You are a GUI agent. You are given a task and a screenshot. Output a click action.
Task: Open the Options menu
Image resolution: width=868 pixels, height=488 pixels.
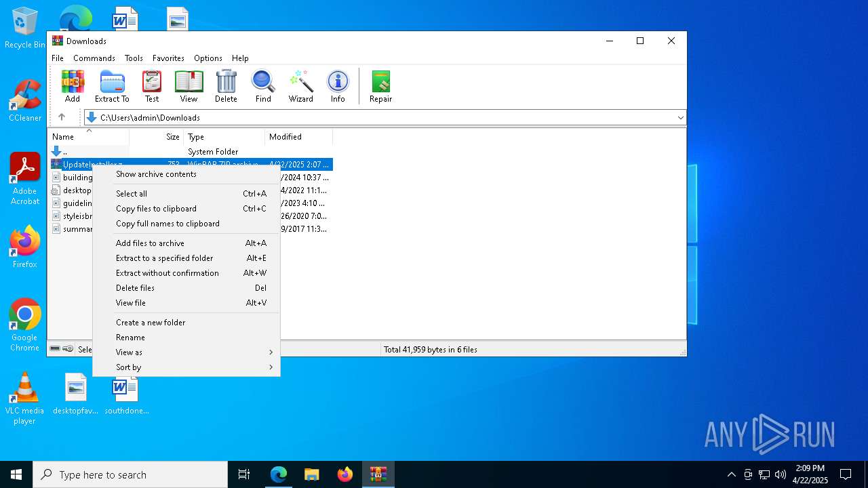point(208,58)
